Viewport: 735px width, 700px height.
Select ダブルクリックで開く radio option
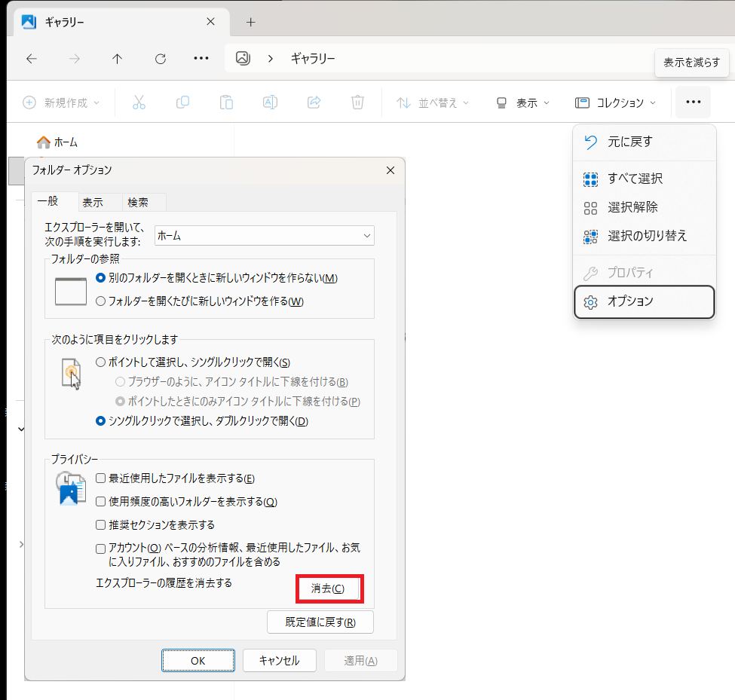tap(201, 421)
